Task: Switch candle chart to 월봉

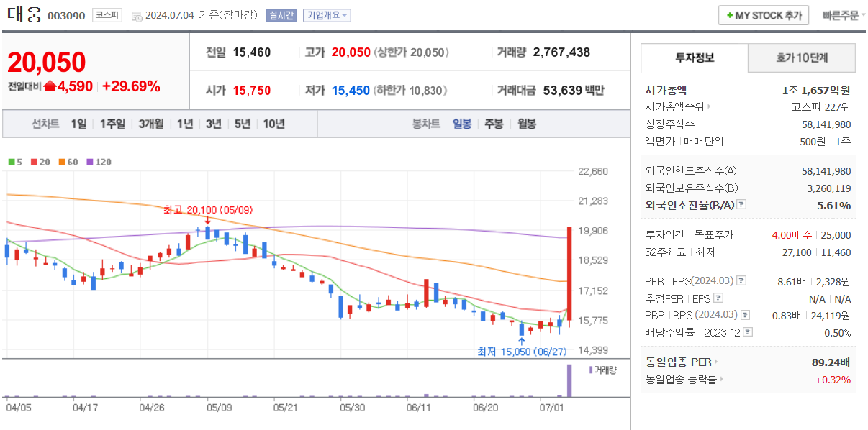Action: [527, 124]
